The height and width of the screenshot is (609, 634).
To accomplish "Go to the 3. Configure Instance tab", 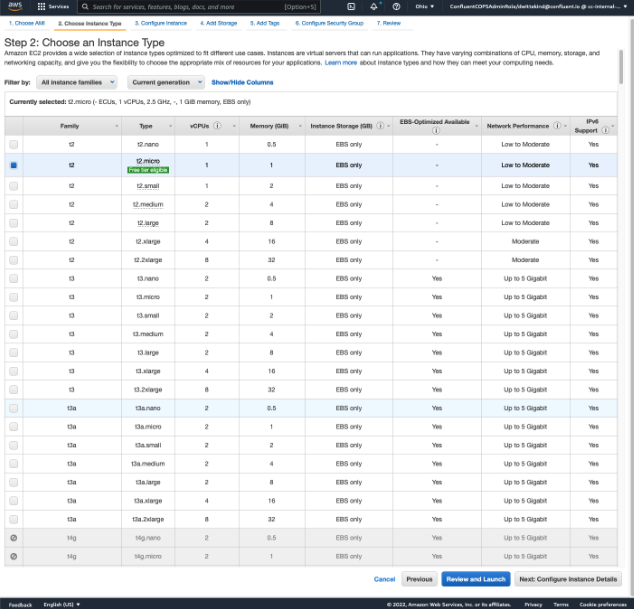I will click(x=161, y=23).
